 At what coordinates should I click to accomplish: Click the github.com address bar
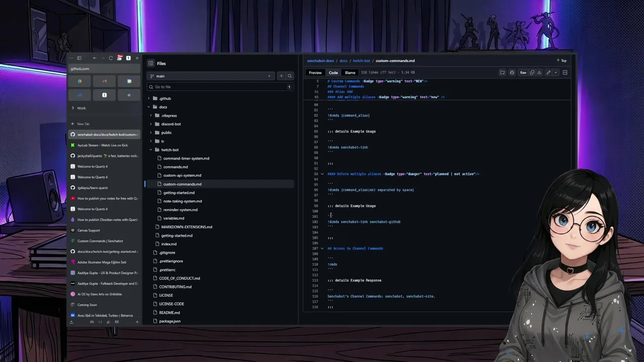pyautogui.click(x=104, y=69)
